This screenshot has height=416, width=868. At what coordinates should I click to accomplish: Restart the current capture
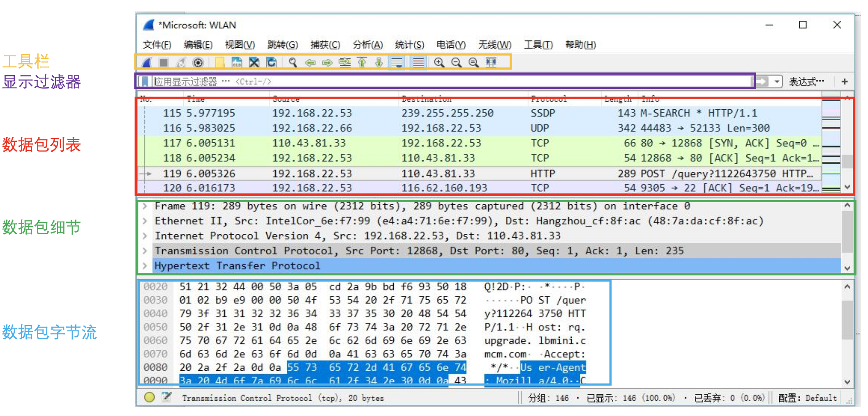tap(181, 62)
